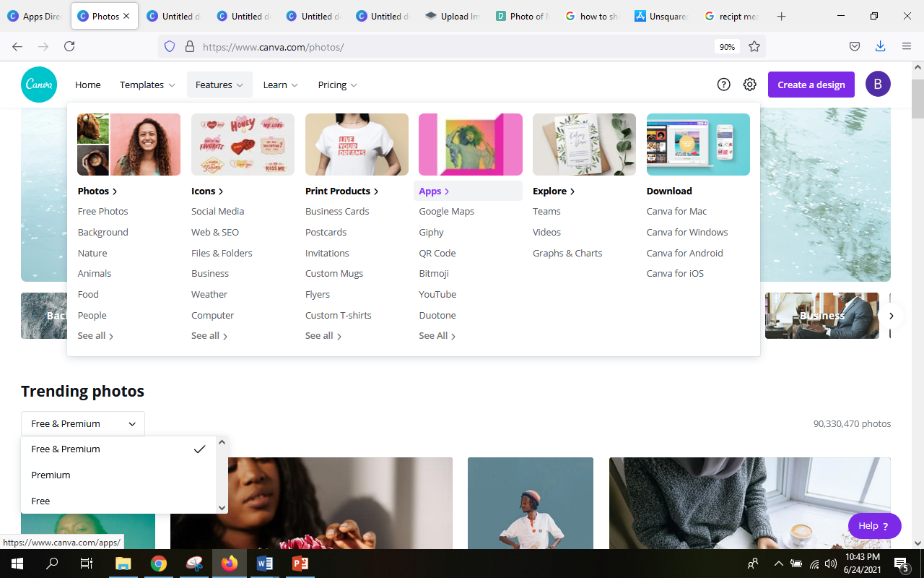
Task: Open the Photos heading link
Action: 97,191
